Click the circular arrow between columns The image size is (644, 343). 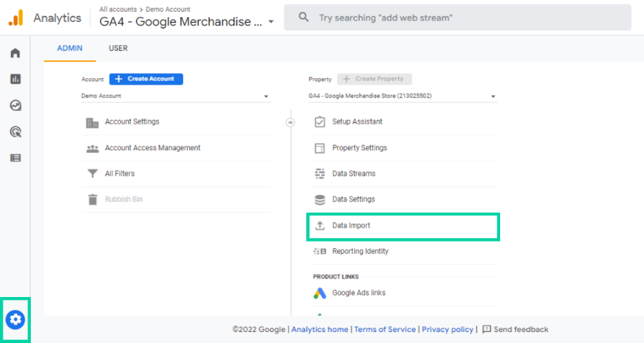(x=290, y=122)
